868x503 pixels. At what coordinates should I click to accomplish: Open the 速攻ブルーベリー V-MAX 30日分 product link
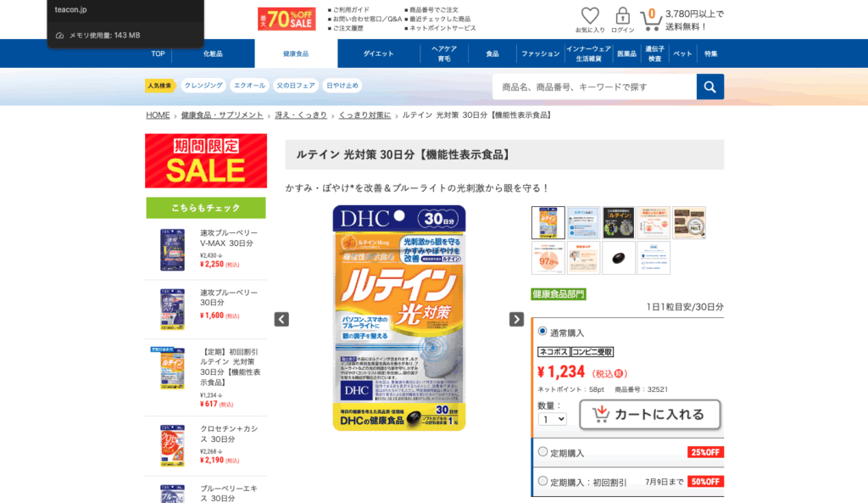point(229,238)
